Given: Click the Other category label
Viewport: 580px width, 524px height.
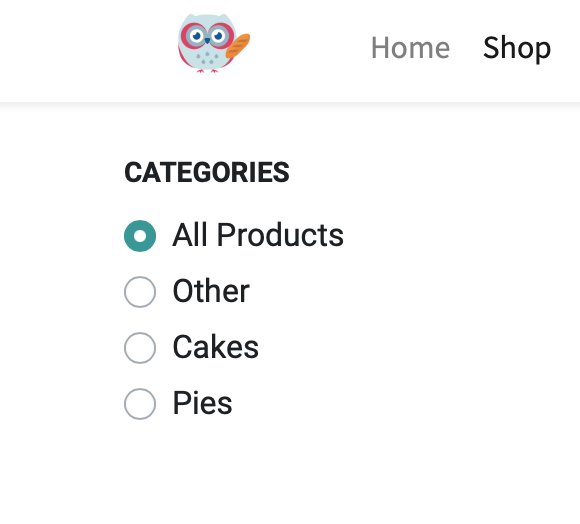Looking at the screenshot, I should 211,291.
